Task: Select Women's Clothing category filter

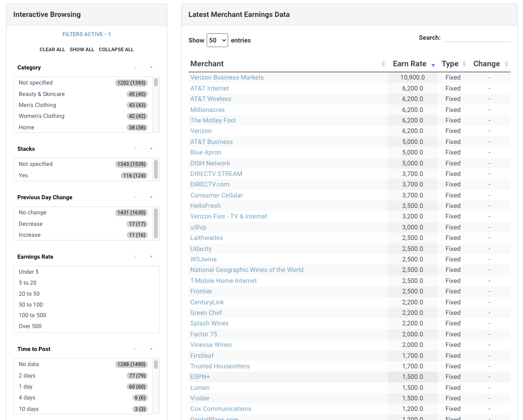Action: click(x=83, y=116)
